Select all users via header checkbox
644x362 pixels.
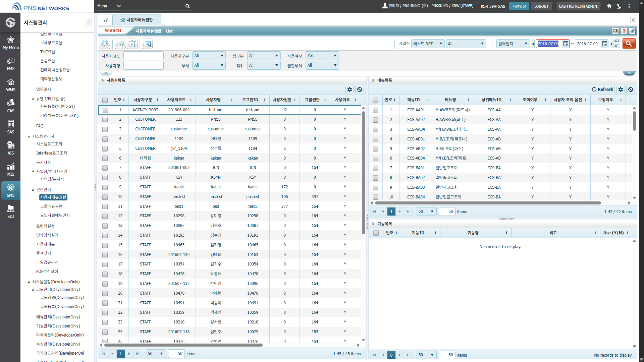point(105,100)
